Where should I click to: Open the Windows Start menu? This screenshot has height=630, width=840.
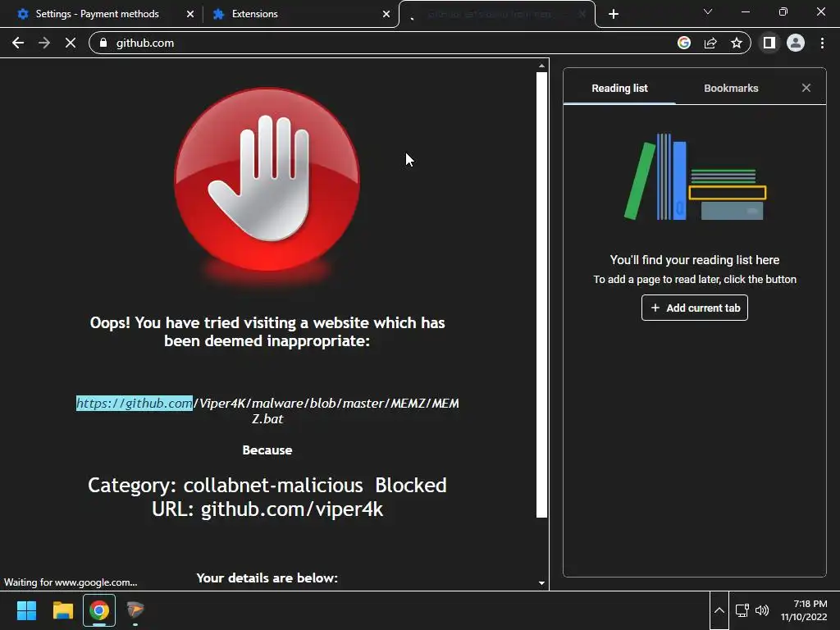coord(26,610)
